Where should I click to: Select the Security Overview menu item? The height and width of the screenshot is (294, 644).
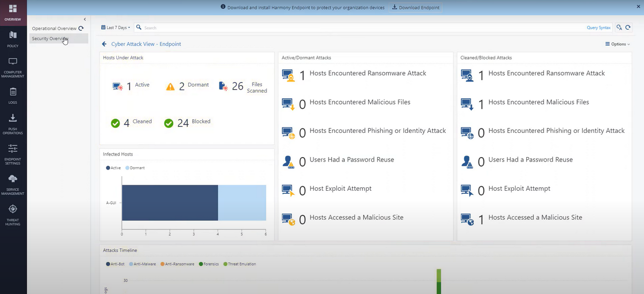pos(50,38)
